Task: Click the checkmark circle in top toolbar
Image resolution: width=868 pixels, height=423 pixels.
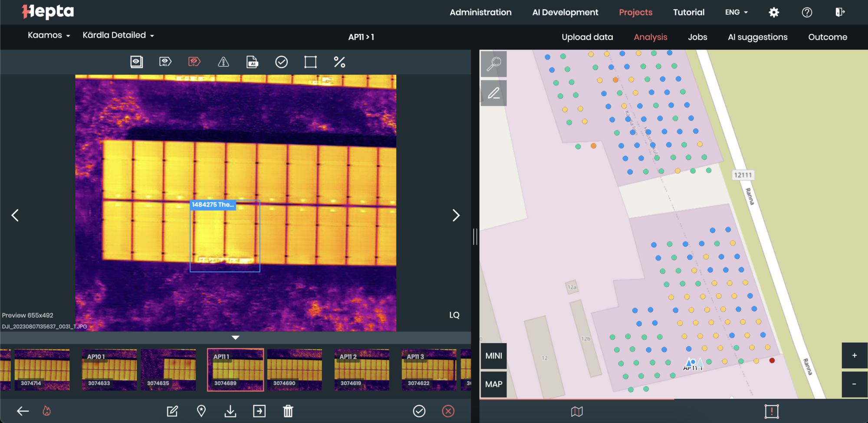Action: click(x=282, y=62)
